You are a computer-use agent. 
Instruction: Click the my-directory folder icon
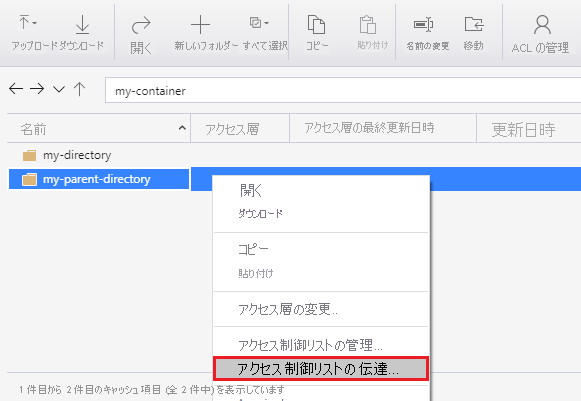point(29,155)
